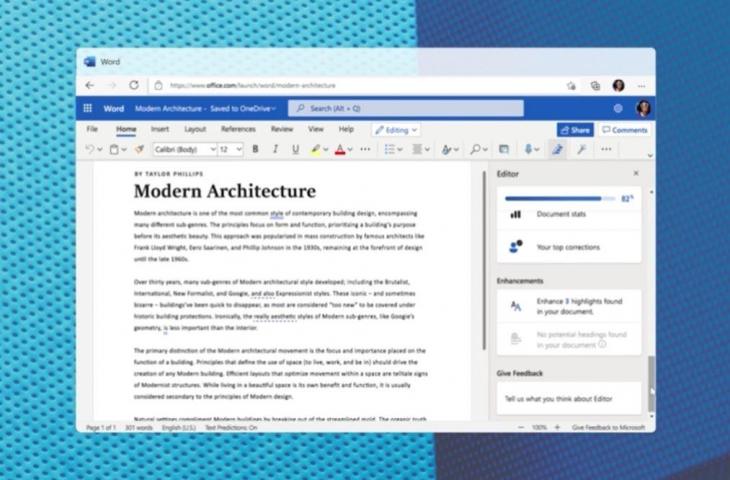The width and height of the screenshot is (730, 480).
Task: Click the Dictate microphone icon
Action: [x=528, y=149]
